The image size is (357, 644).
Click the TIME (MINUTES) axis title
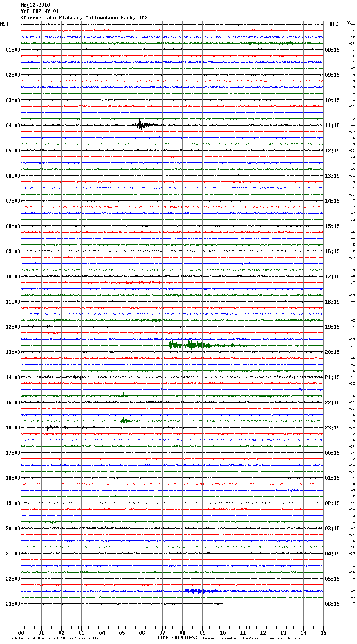click(177, 638)
